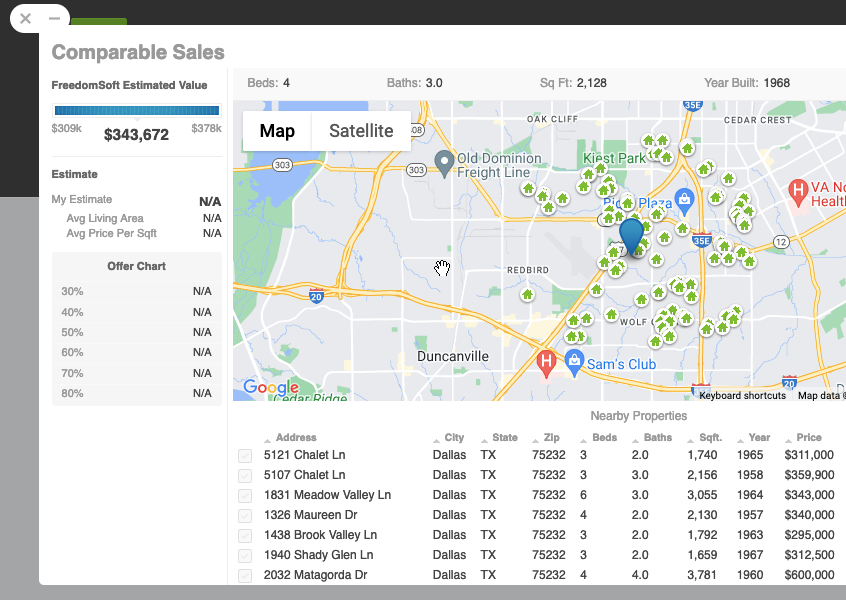This screenshot has height=600, width=846.
Task: Click the Google logo on the map
Action: (x=271, y=387)
